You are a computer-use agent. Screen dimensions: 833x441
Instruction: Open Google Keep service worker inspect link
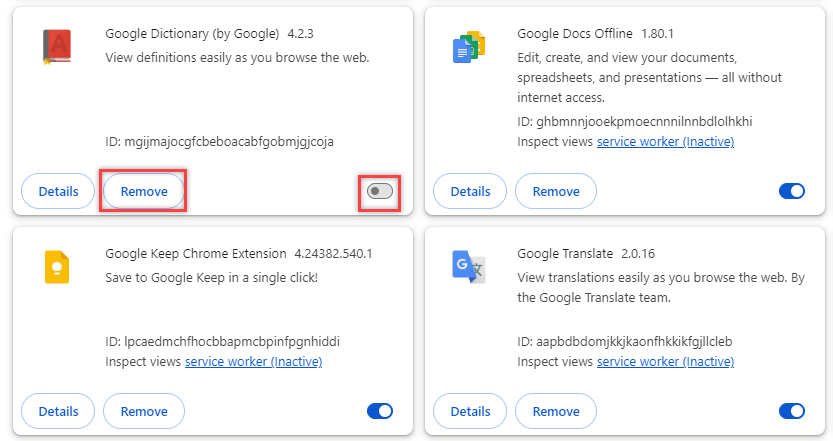pyautogui.click(x=253, y=362)
